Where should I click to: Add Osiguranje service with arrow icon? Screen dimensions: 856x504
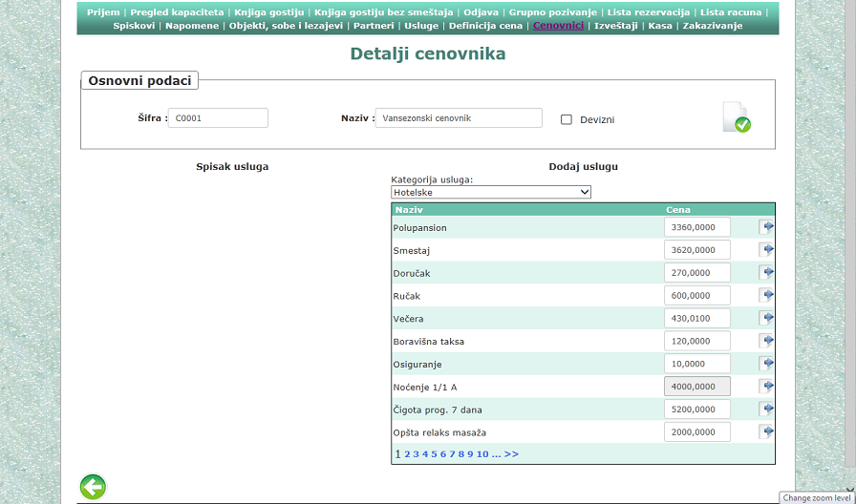[x=766, y=364]
